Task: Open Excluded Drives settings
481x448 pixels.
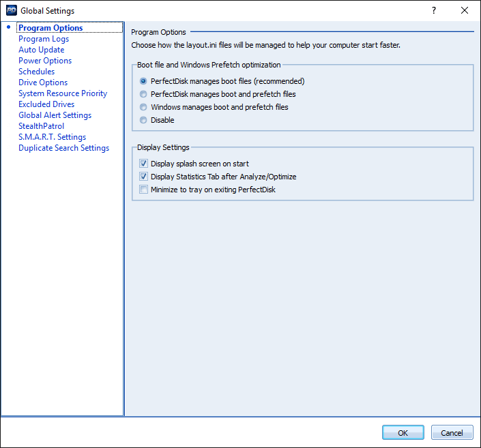Action: click(x=46, y=104)
